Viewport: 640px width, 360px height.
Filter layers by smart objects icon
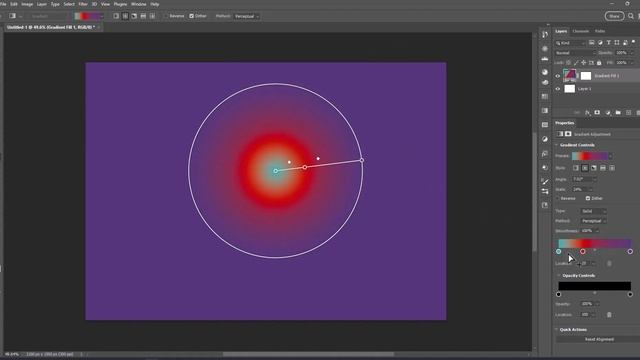625,42
